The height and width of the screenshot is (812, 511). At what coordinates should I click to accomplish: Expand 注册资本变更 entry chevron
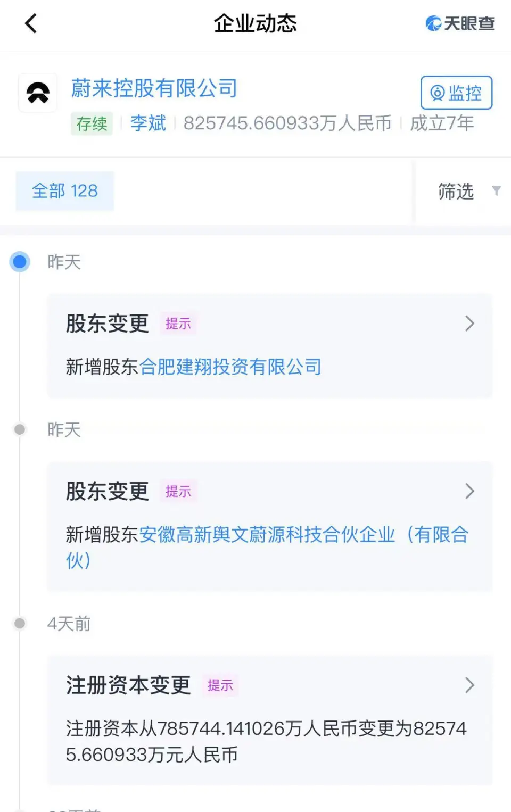pos(469,685)
